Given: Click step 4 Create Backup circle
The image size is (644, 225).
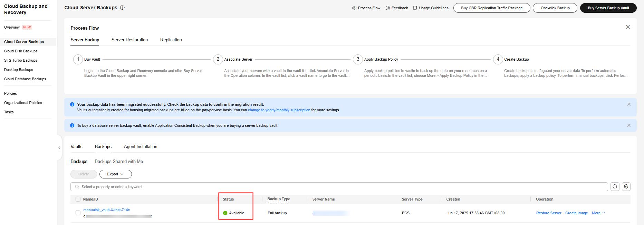Looking at the screenshot, I should point(498,59).
